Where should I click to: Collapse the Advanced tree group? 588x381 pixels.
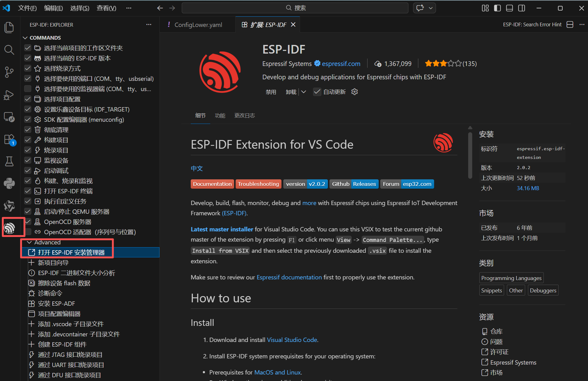click(x=29, y=242)
